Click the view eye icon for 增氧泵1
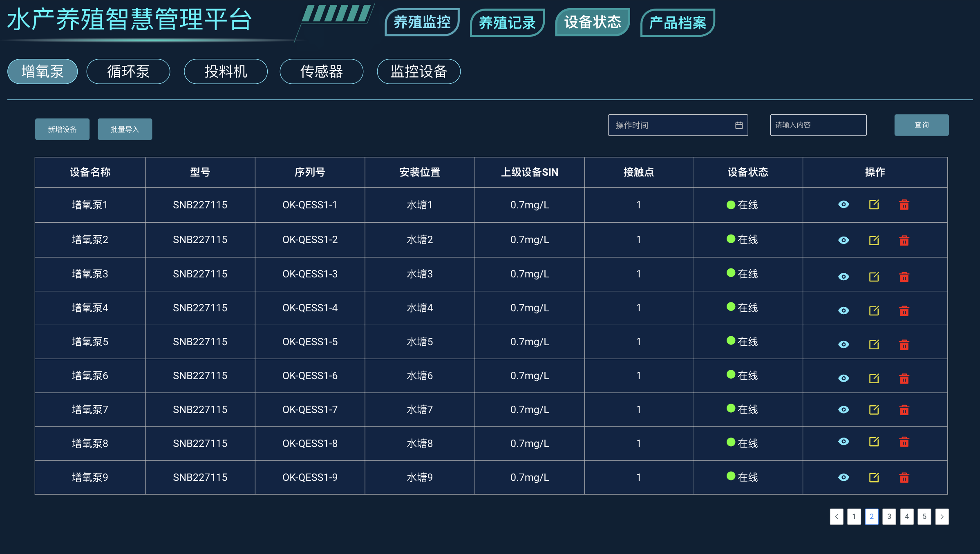980x554 pixels. point(844,204)
